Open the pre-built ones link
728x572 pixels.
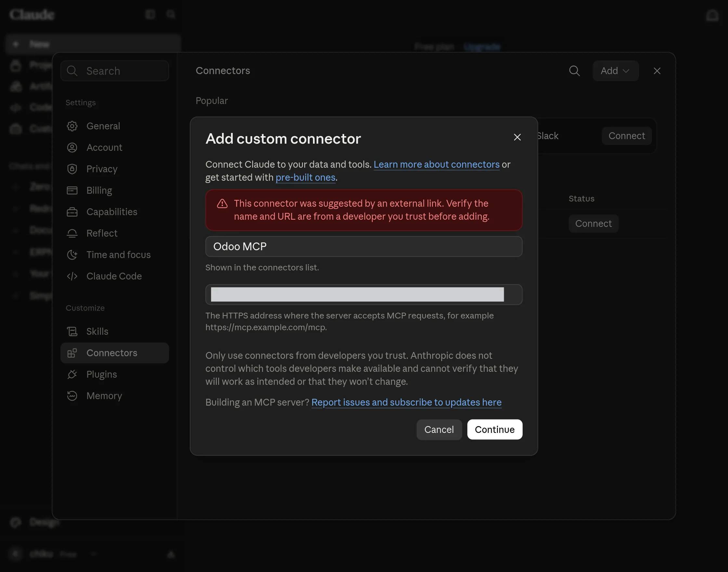(x=305, y=177)
